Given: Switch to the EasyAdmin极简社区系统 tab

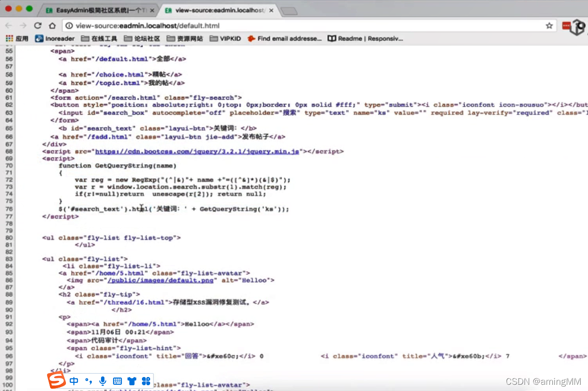Looking at the screenshot, I should (x=99, y=10).
